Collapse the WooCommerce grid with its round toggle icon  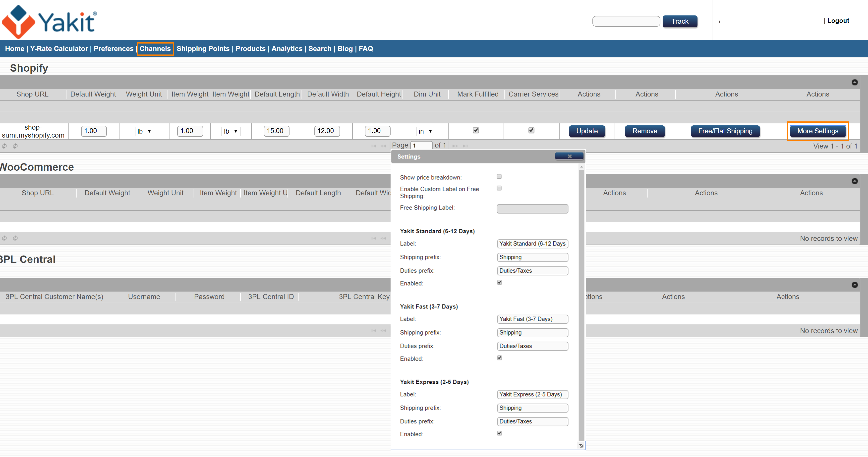pos(855,181)
